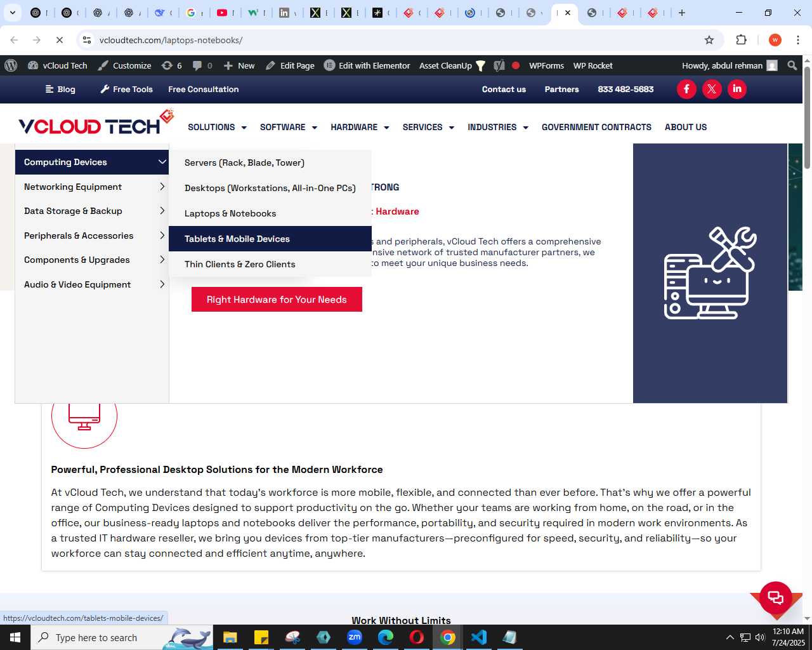Open Free Consultation link
Viewport: 812px width, 650px height.
coord(204,89)
